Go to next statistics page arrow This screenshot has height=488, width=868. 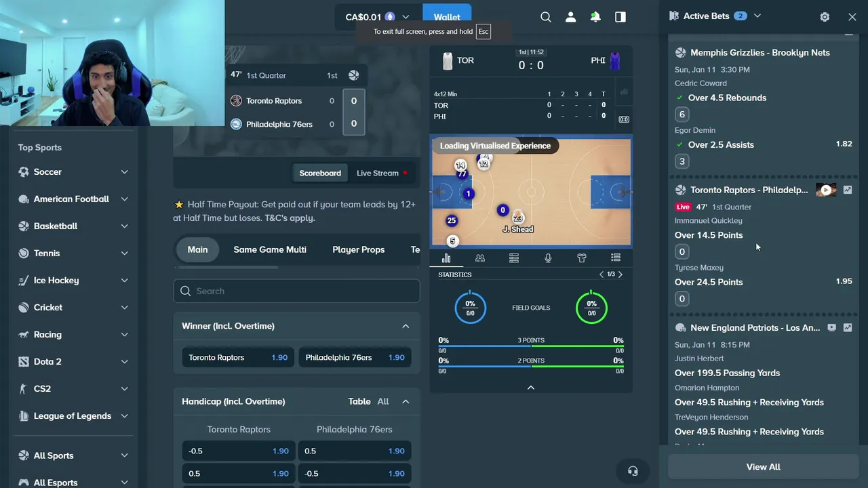click(x=620, y=274)
